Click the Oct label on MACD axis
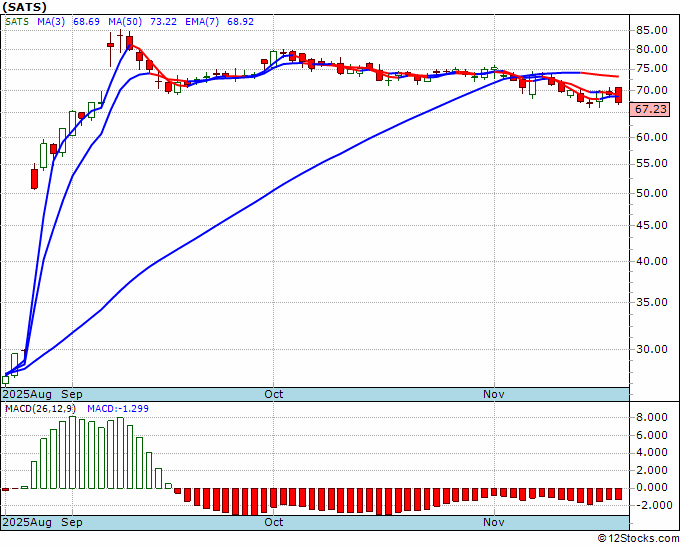 274,522
